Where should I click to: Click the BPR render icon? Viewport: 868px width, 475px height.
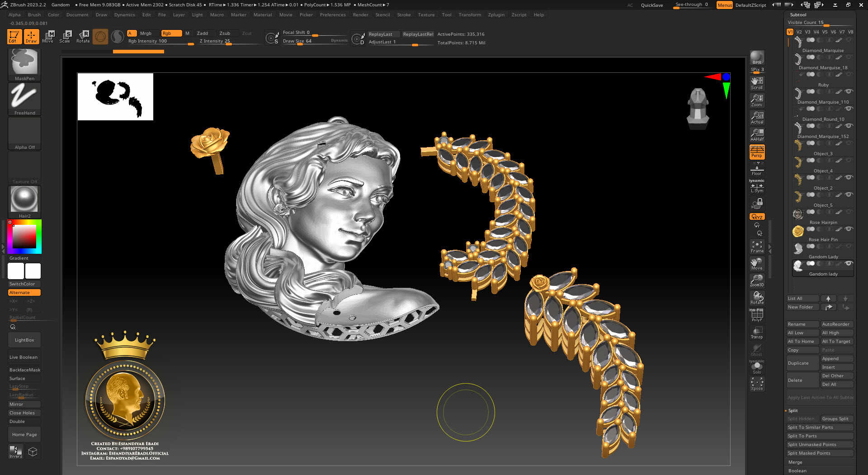pos(757,58)
